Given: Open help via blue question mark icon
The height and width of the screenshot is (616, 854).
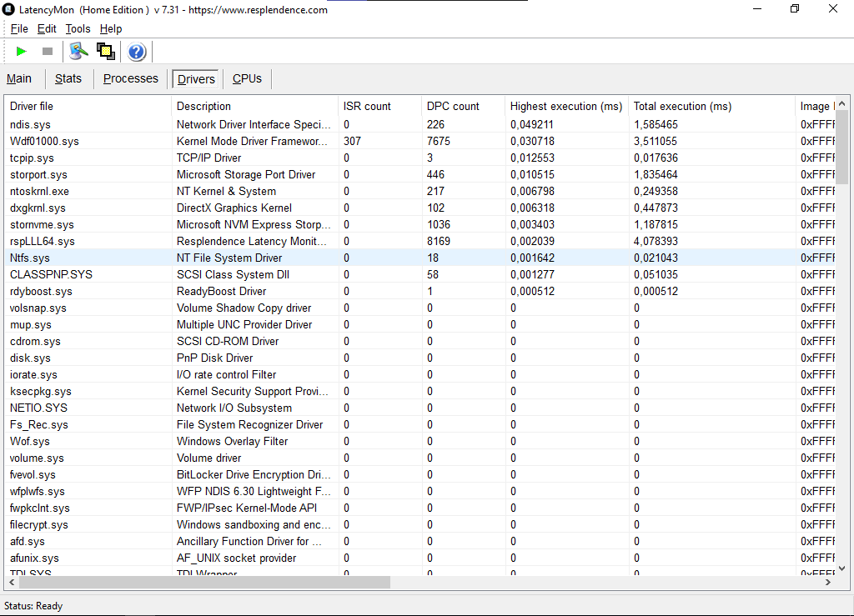Looking at the screenshot, I should [x=137, y=53].
